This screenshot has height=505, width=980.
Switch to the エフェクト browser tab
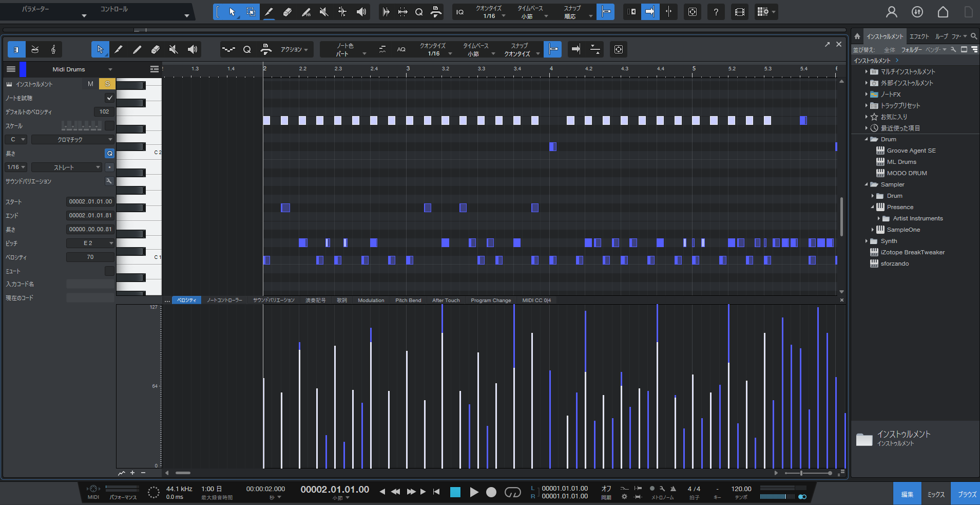(x=918, y=36)
